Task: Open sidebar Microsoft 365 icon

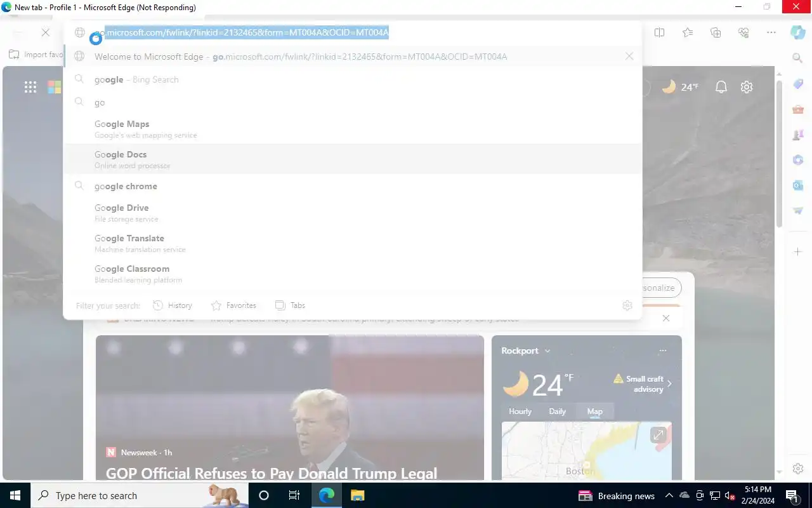Action: [x=798, y=160]
